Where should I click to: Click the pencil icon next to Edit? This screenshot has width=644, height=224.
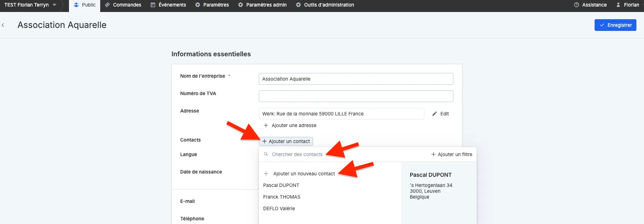[435, 114]
